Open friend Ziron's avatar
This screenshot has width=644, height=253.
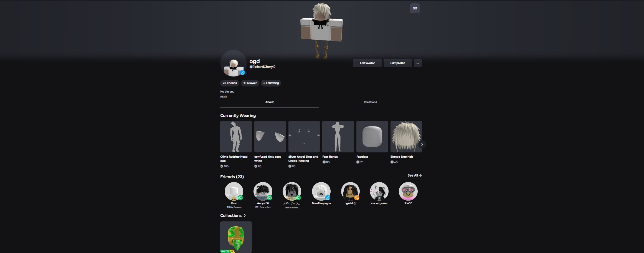[x=234, y=191]
